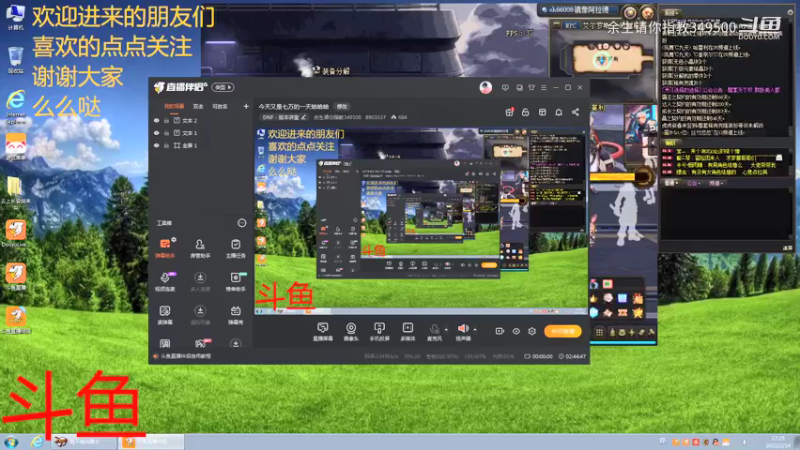Toggle lock on 文本 1 source
The image size is (800, 450).
point(166,133)
